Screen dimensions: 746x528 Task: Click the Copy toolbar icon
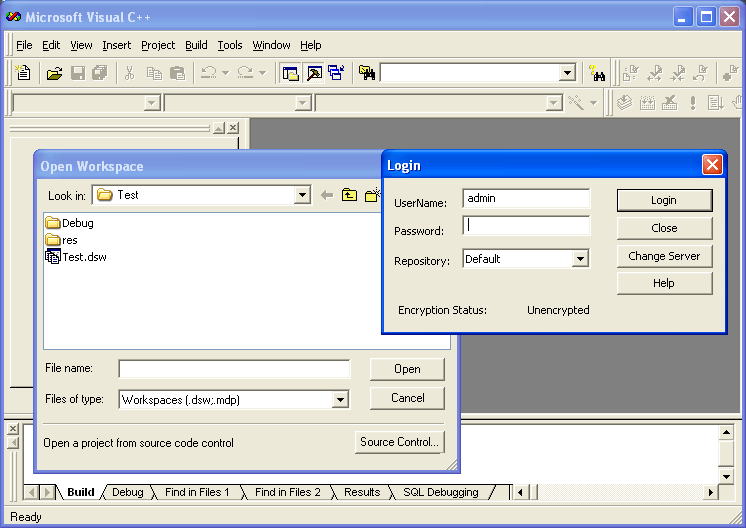point(154,73)
